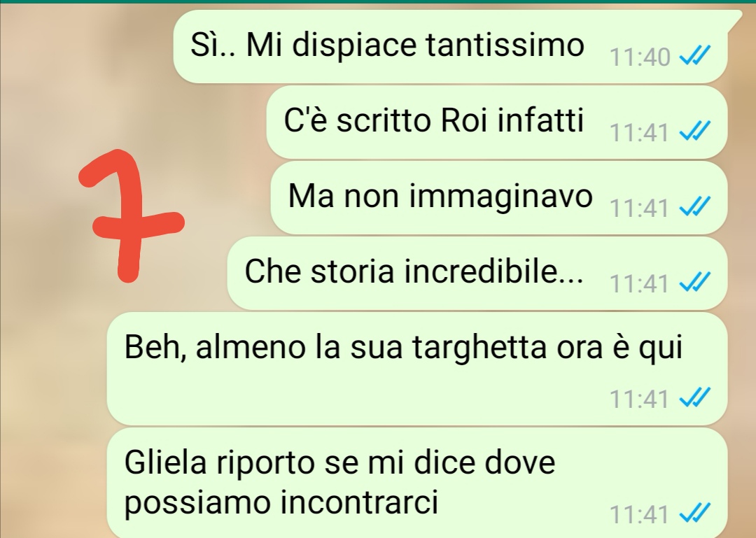Click the 11:41 timestamp beside 'possiamo incontrarci'
756x538 pixels.
[x=639, y=514]
